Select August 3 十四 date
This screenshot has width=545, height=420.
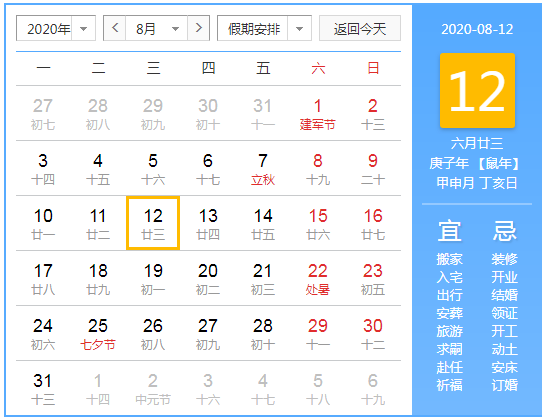[43, 168]
